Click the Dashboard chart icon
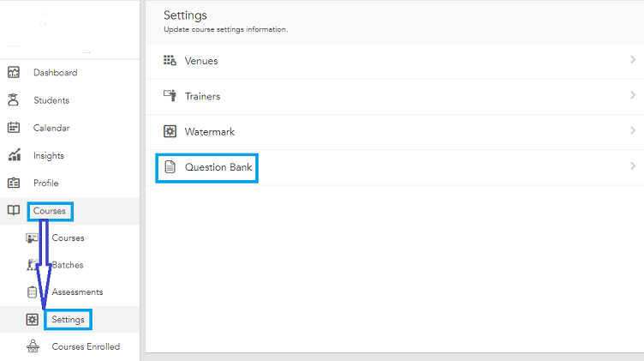644x361 pixels. (14, 72)
